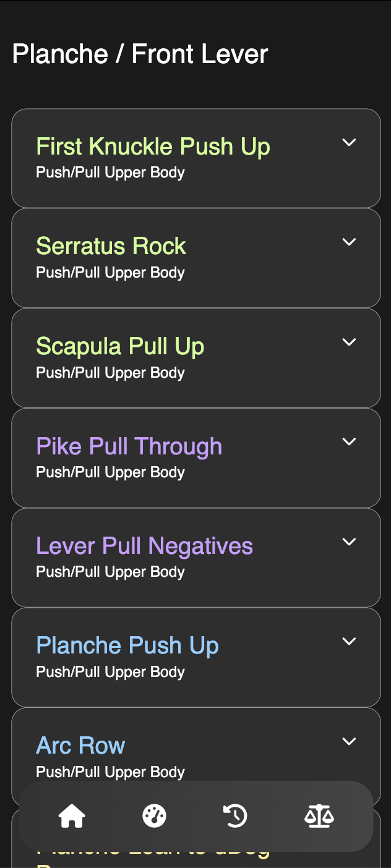Expand the Scapula Pull Up chevron

point(350,343)
